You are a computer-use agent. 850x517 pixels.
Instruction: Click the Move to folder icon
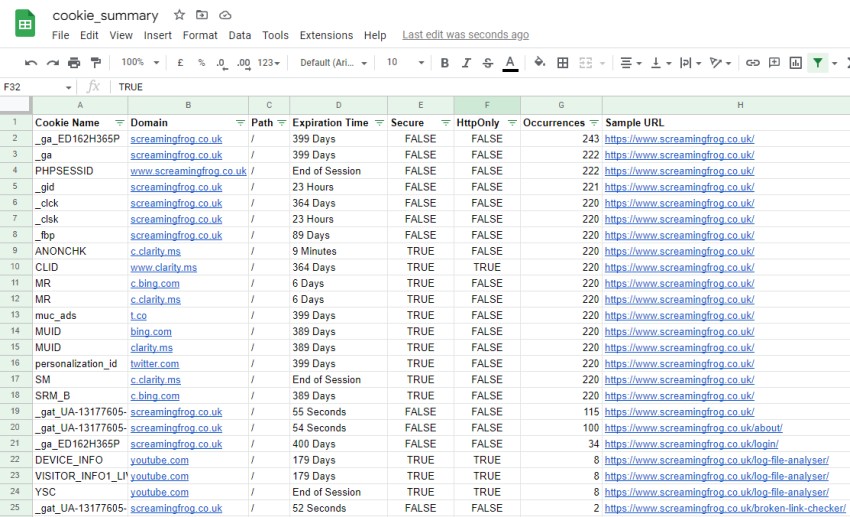(x=202, y=15)
